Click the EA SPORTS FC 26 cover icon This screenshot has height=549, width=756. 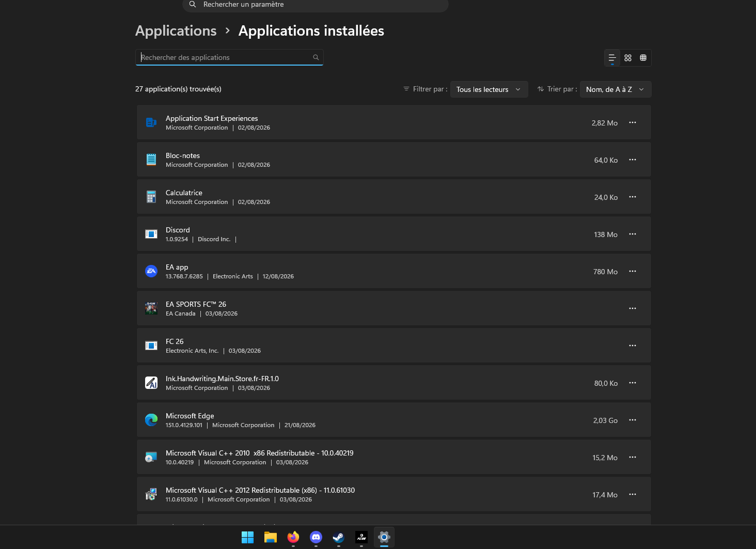pos(151,308)
